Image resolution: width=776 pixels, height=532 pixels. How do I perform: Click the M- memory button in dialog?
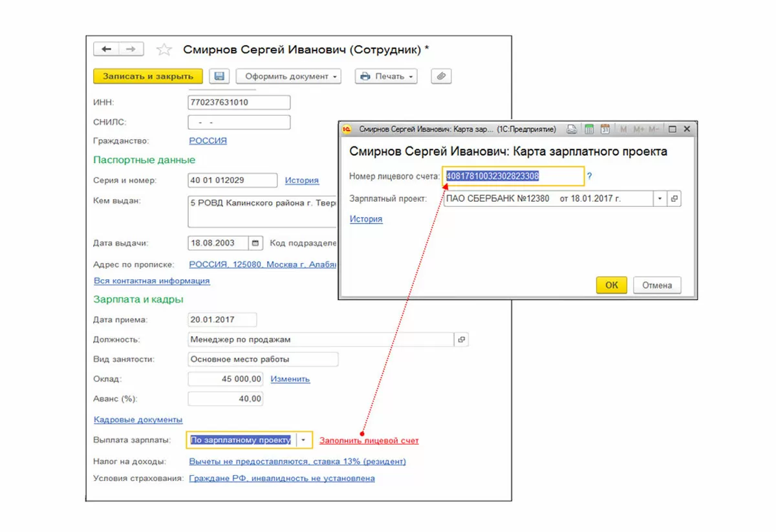[x=653, y=129]
